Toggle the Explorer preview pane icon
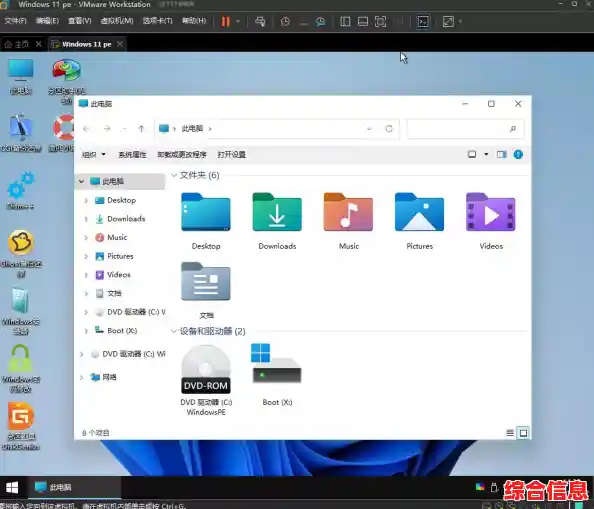The width and height of the screenshot is (594, 509). coord(502,154)
